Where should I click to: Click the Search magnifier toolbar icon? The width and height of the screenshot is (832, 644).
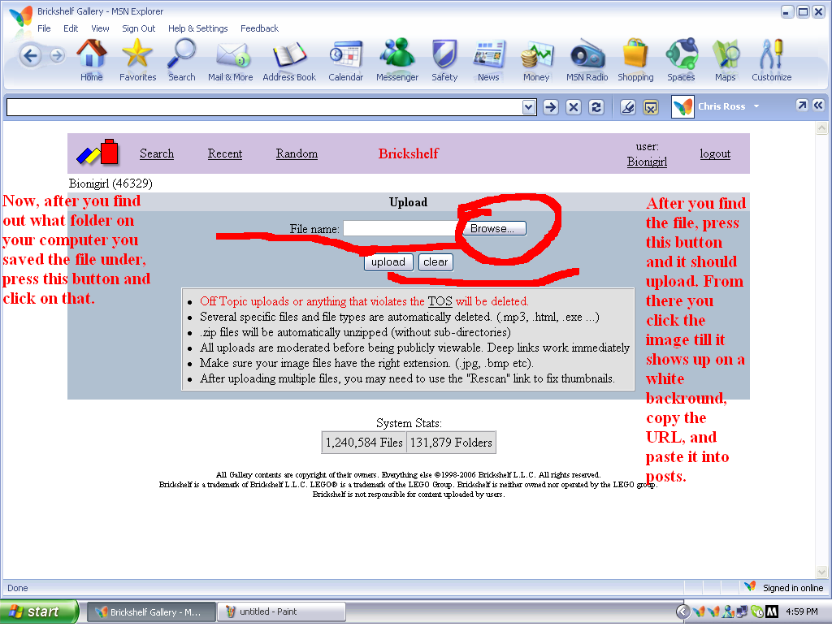tap(182, 61)
